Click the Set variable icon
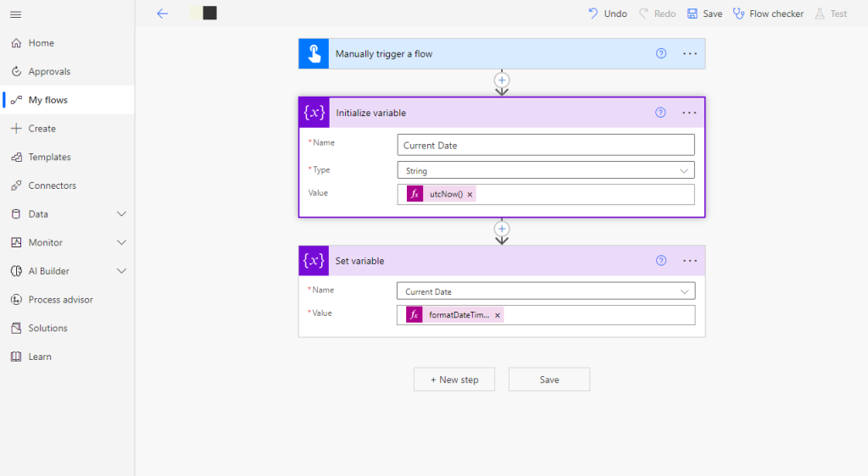Image resolution: width=868 pixels, height=476 pixels. tap(314, 261)
